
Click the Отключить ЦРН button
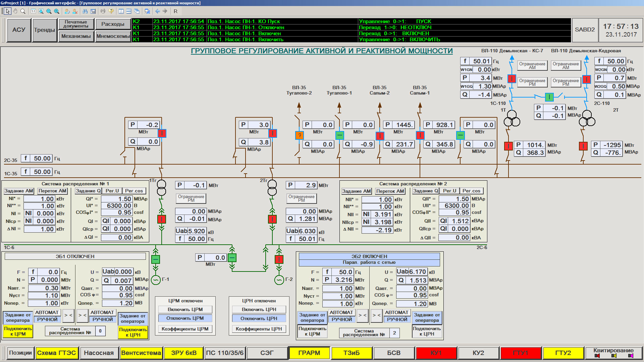coord(259,318)
